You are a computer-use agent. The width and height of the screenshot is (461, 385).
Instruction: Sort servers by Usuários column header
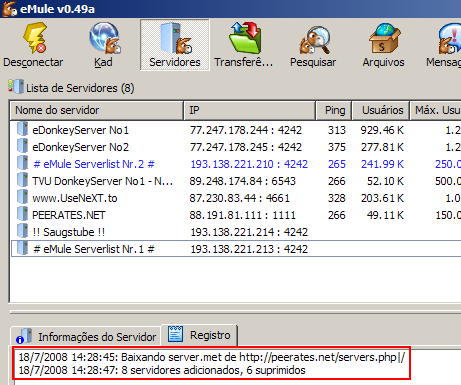[381, 110]
